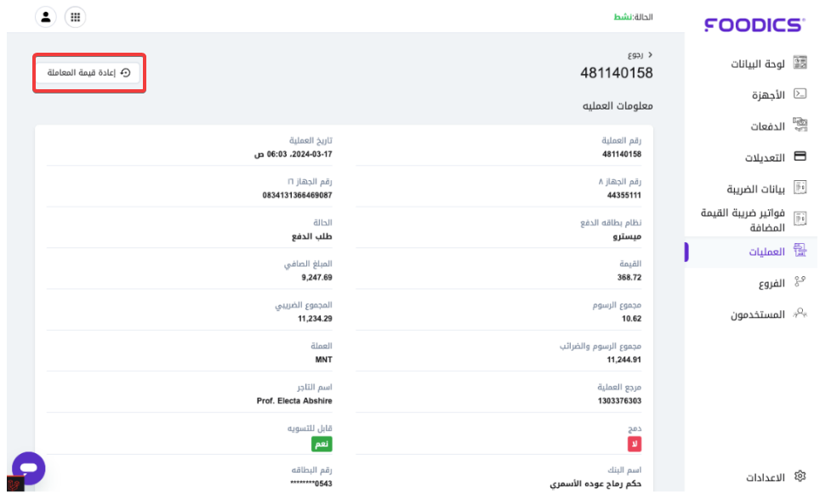The width and height of the screenshot is (820, 504).
Task: Open the العمليات menu item
Action: (766, 252)
